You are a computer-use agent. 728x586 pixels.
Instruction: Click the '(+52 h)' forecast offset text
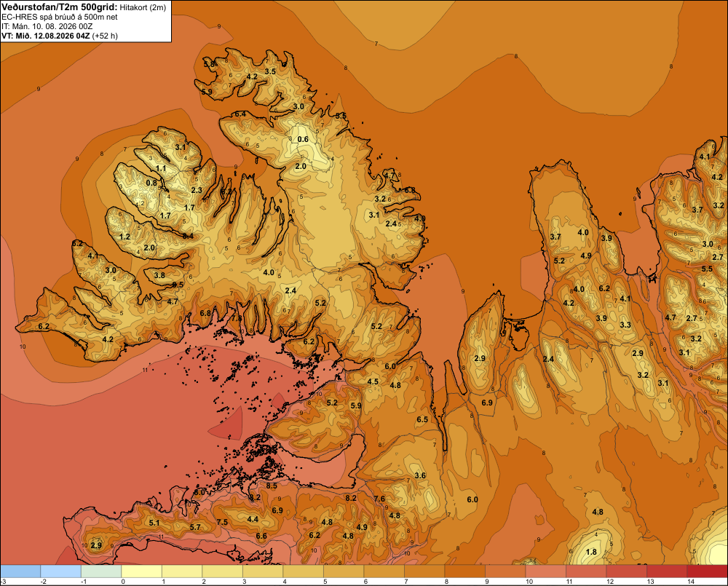click(x=105, y=36)
